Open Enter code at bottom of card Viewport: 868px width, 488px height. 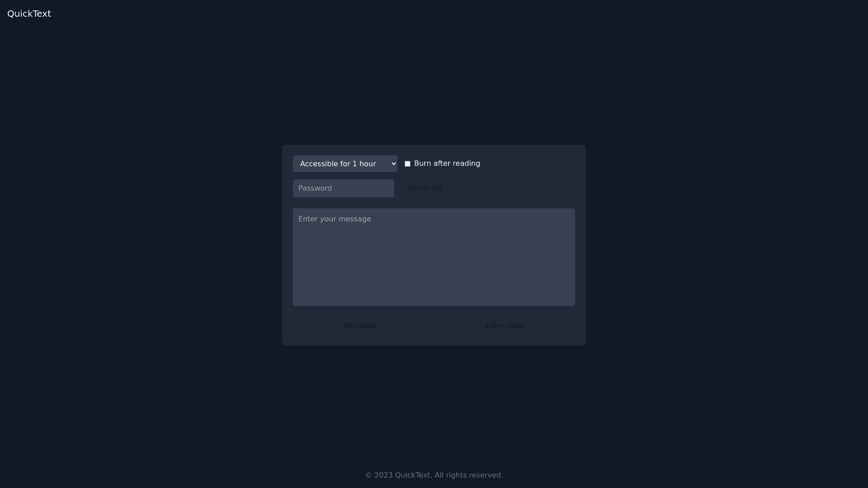coord(505,326)
